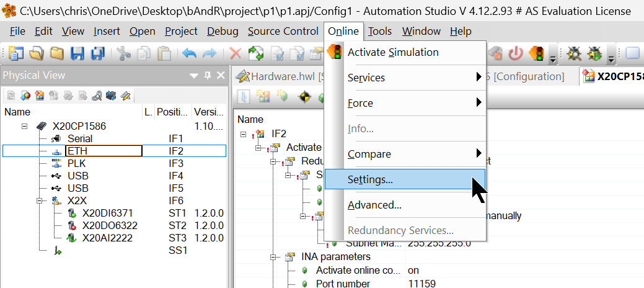Click the colored-squares-with-star icon in editor toolbar
Screen dimensions: 644x288
(263, 97)
